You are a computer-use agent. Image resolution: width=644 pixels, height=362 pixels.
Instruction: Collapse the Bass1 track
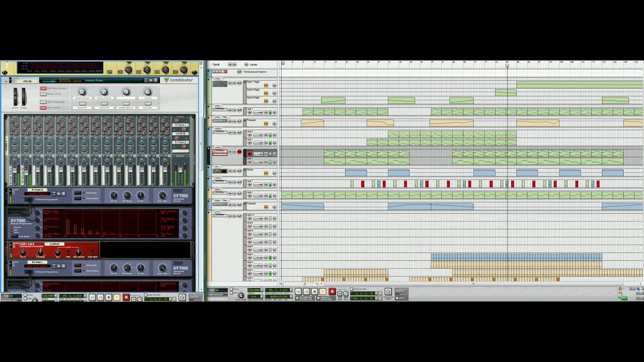click(208, 190)
